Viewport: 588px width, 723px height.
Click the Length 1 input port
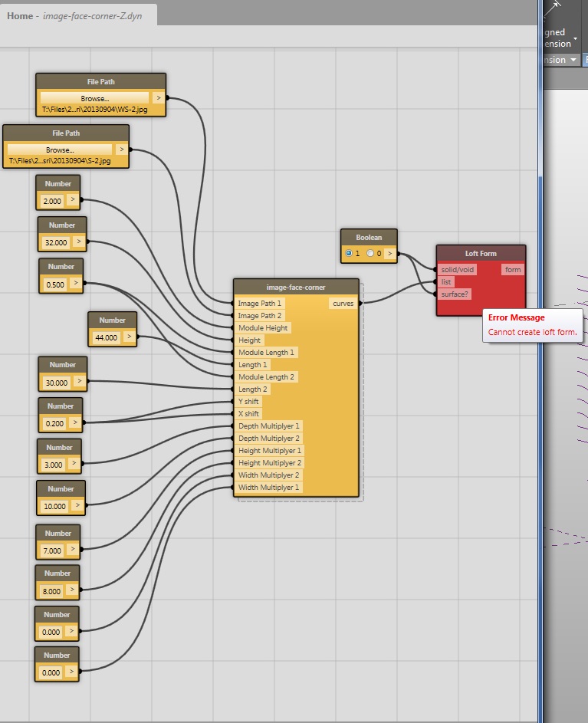point(252,365)
